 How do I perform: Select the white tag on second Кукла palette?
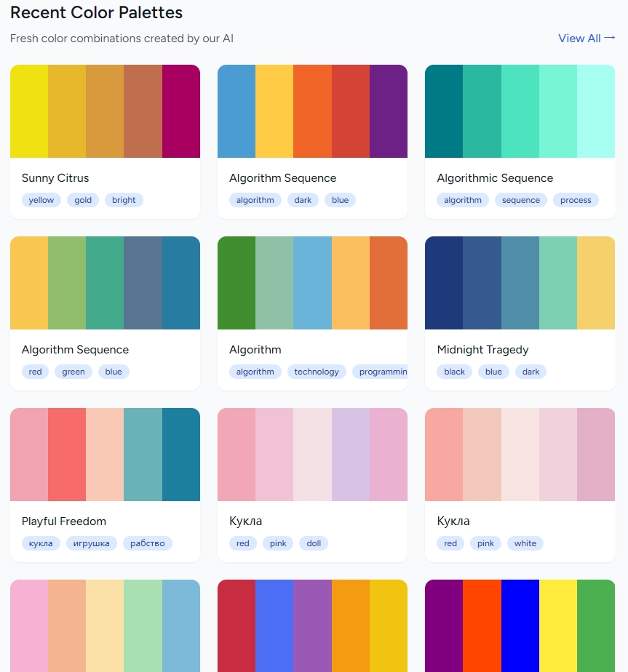pos(525,543)
